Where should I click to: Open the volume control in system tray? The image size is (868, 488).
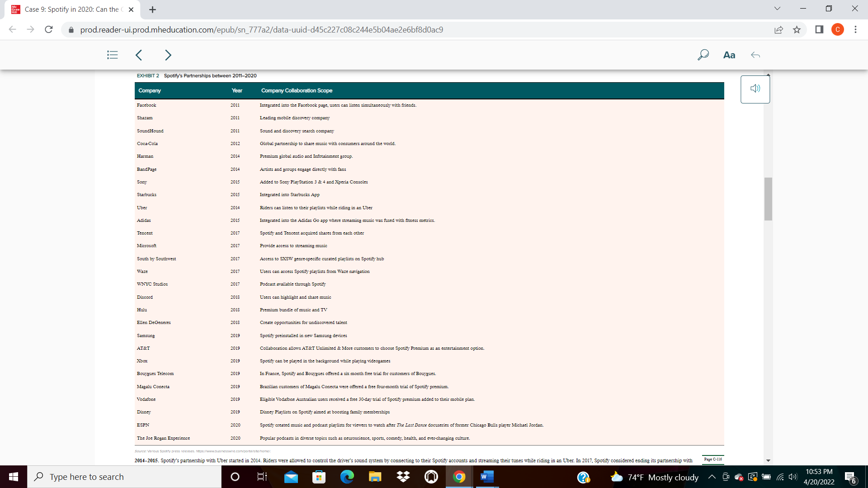pyautogui.click(x=793, y=477)
